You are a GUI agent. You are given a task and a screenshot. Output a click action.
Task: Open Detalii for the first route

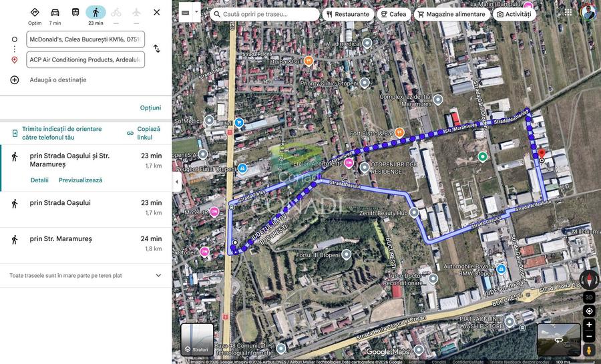click(39, 180)
